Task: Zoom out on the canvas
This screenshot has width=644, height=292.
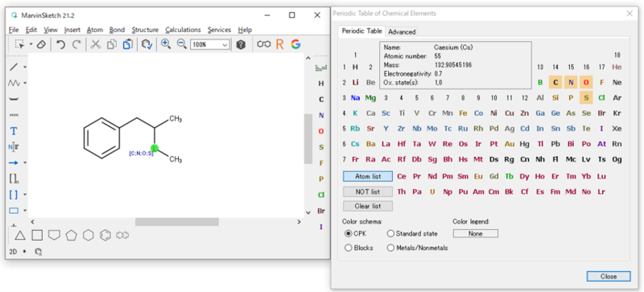Action: click(x=182, y=44)
